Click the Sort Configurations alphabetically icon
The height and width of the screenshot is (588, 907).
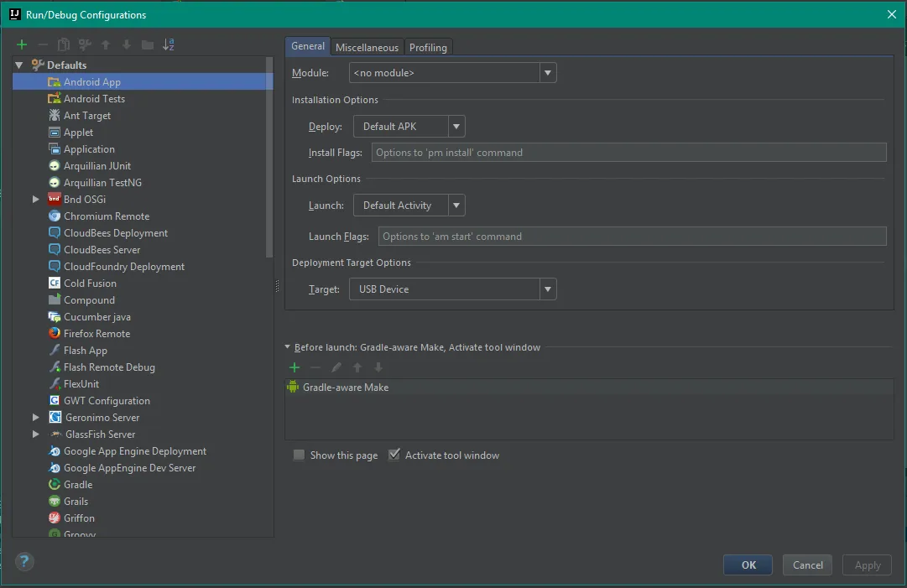[x=169, y=44]
